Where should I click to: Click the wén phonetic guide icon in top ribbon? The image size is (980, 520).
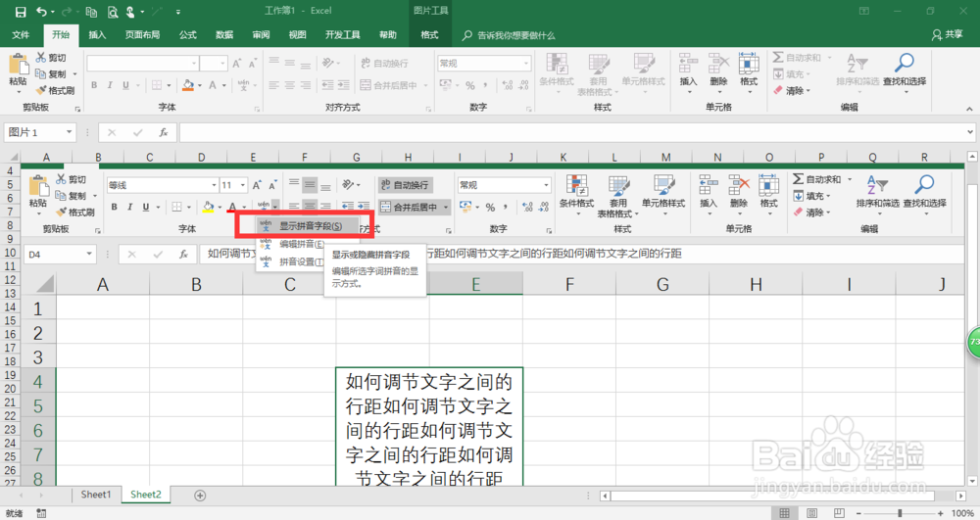point(243,85)
